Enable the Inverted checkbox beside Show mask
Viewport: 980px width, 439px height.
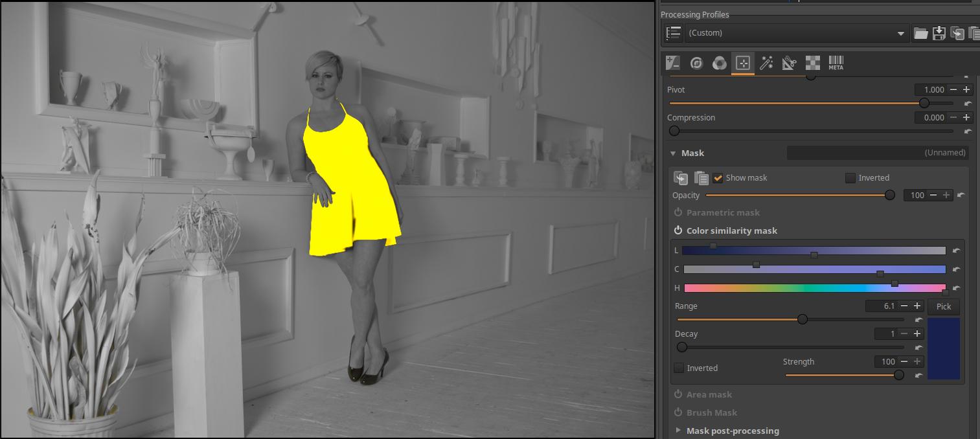coord(850,178)
